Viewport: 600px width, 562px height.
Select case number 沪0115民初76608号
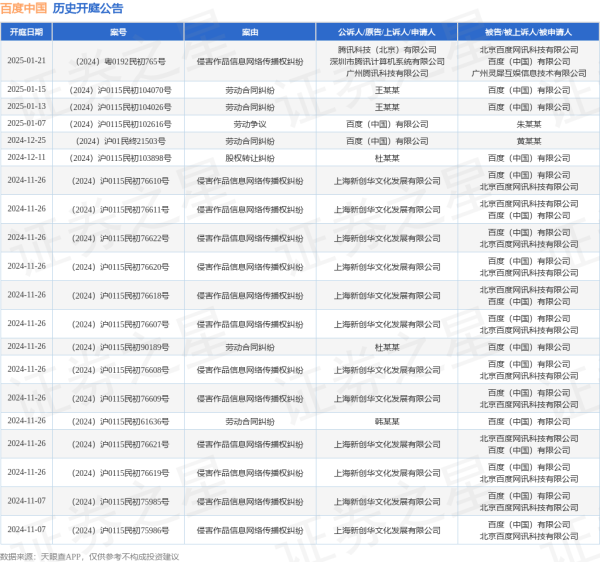(121, 370)
